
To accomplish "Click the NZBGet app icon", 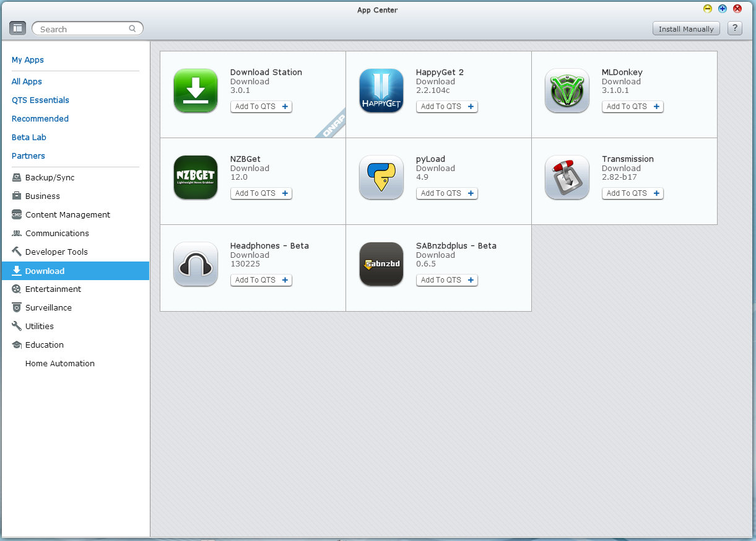I will 196,177.
